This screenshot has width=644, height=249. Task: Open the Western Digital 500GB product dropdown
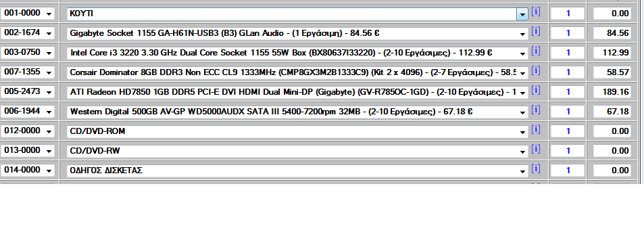pyautogui.click(x=522, y=112)
